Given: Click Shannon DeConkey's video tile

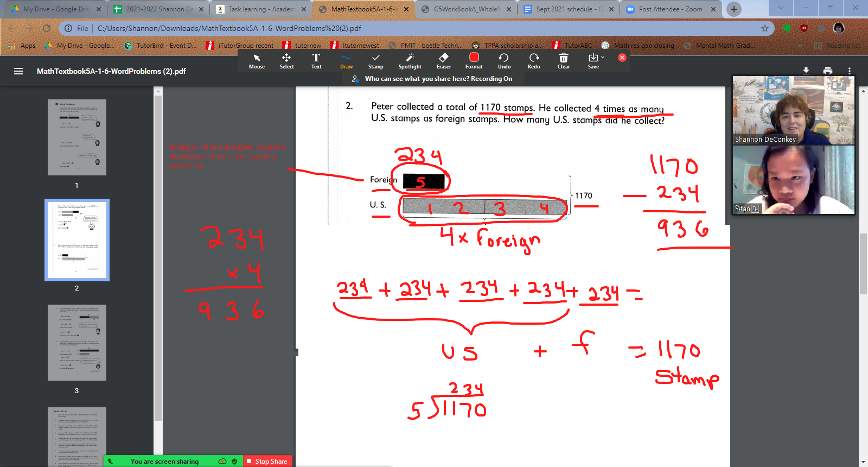Looking at the screenshot, I should tap(793, 110).
